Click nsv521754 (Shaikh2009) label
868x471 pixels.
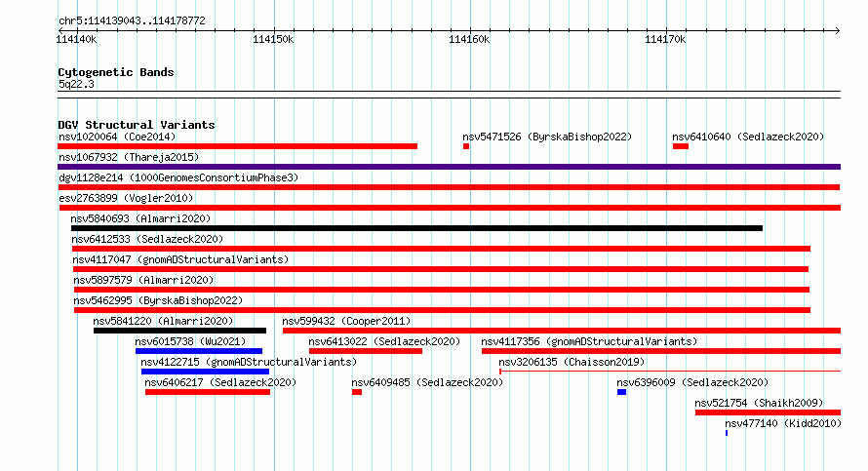pos(759,403)
